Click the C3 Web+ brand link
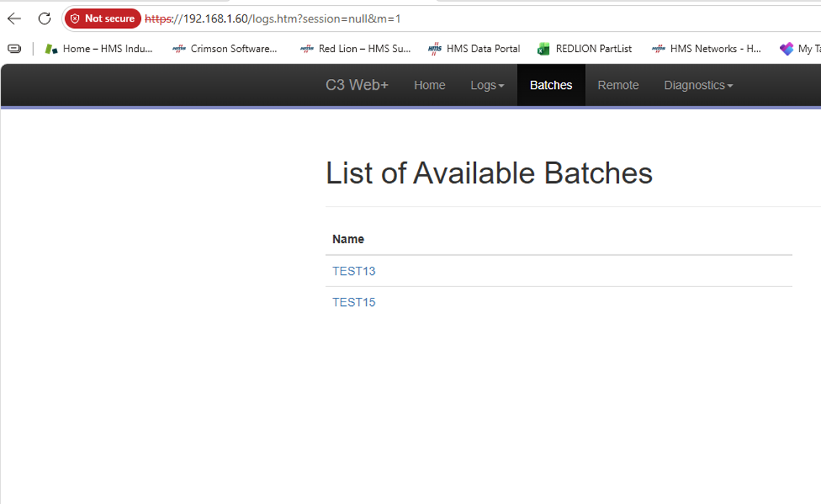Screen dimensions: 821x504 point(357,85)
